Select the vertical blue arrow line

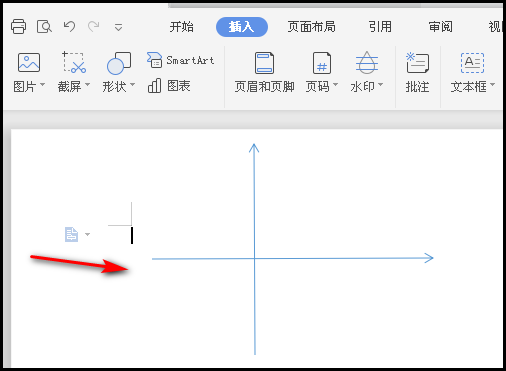tap(254, 249)
